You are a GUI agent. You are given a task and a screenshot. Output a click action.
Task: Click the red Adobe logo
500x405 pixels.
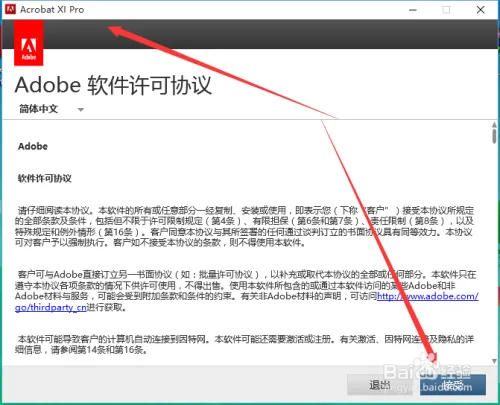[29, 43]
